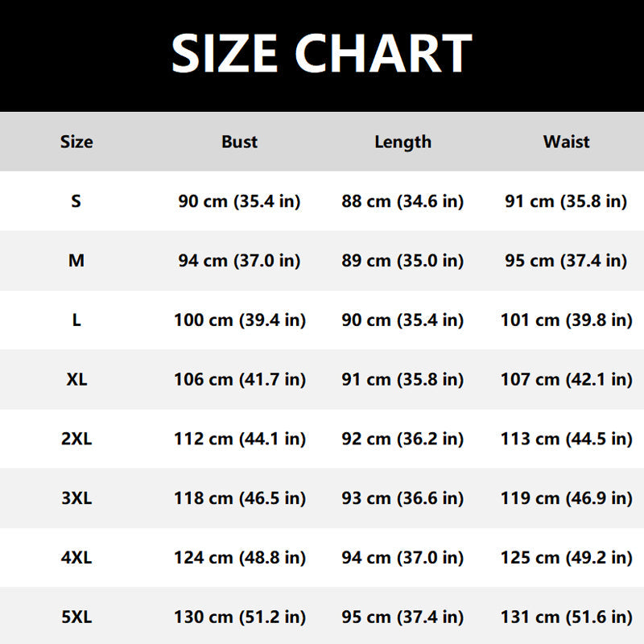The height and width of the screenshot is (644, 644).
Task: Click the XL size row label
Action: [x=76, y=379]
